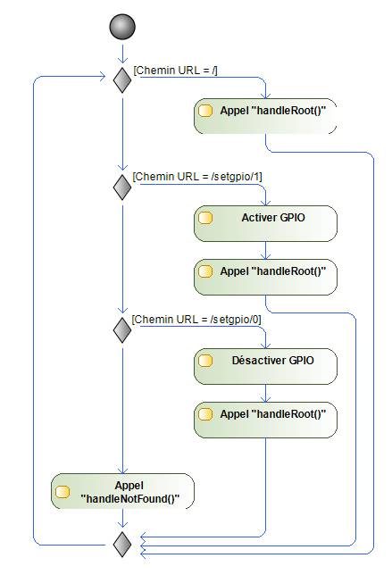
Task: Select the merge diamond at the bottom
Action: (122, 545)
